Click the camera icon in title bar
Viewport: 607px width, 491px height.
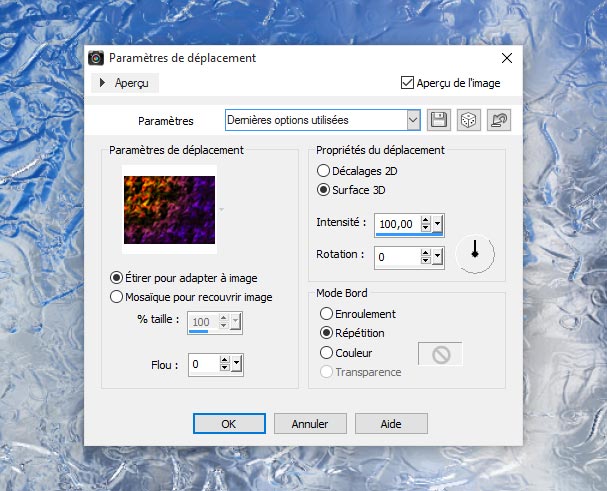click(96, 59)
